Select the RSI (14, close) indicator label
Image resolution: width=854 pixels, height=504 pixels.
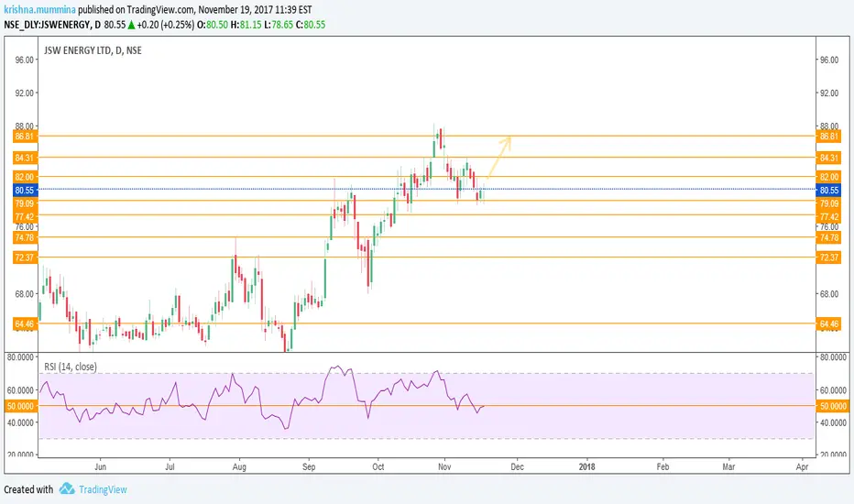(71, 367)
